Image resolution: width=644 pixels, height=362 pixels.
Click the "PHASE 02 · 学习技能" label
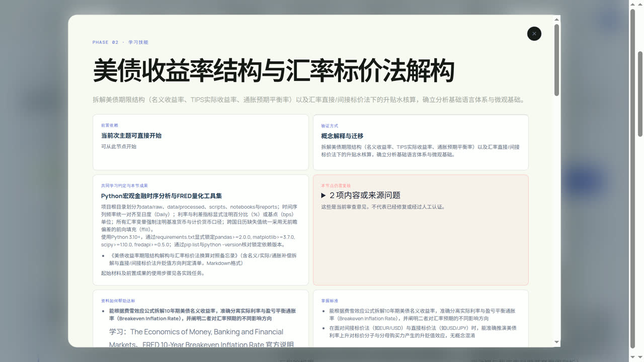[120, 42]
